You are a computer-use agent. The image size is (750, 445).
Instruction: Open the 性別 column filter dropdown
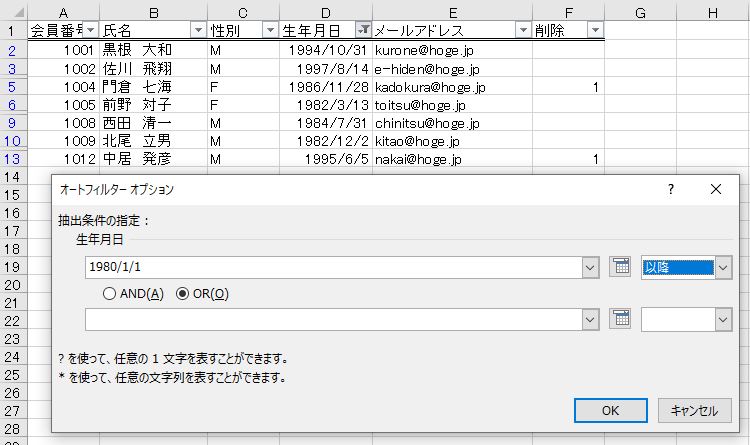point(270,30)
